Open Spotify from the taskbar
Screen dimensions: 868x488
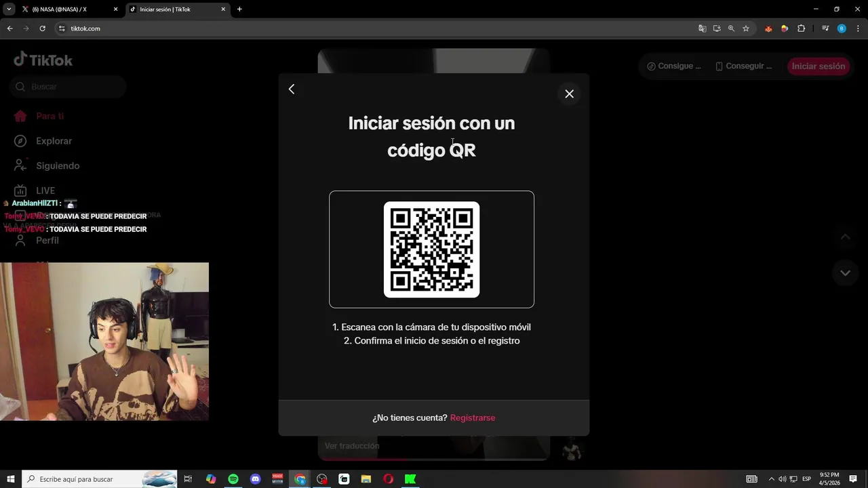point(233,479)
